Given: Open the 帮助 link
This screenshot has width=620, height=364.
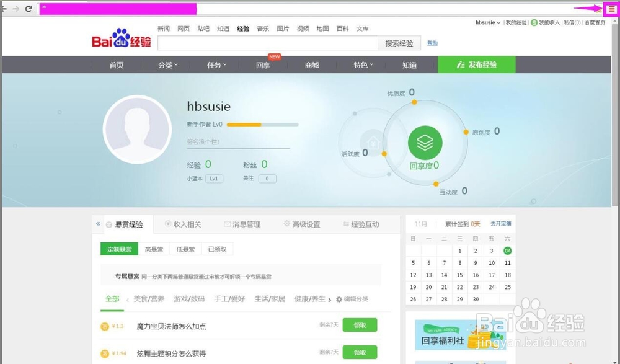Looking at the screenshot, I should click(x=432, y=43).
